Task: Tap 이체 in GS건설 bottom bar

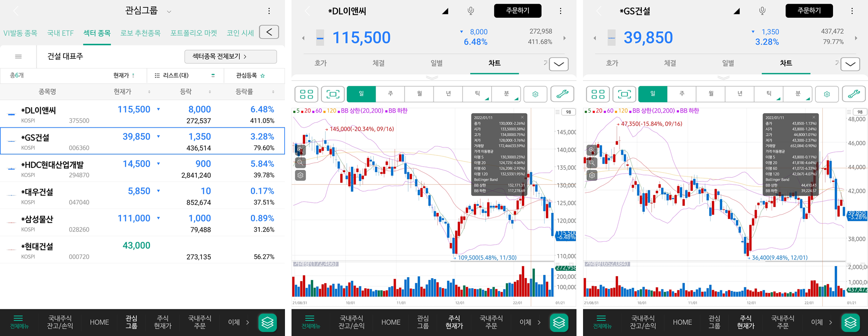Action: click(817, 322)
